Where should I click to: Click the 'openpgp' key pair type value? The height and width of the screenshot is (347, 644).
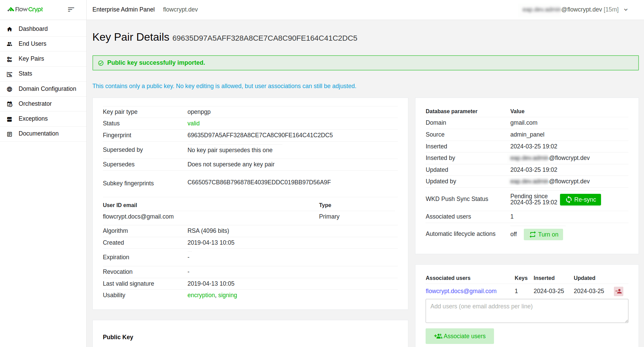(199, 112)
